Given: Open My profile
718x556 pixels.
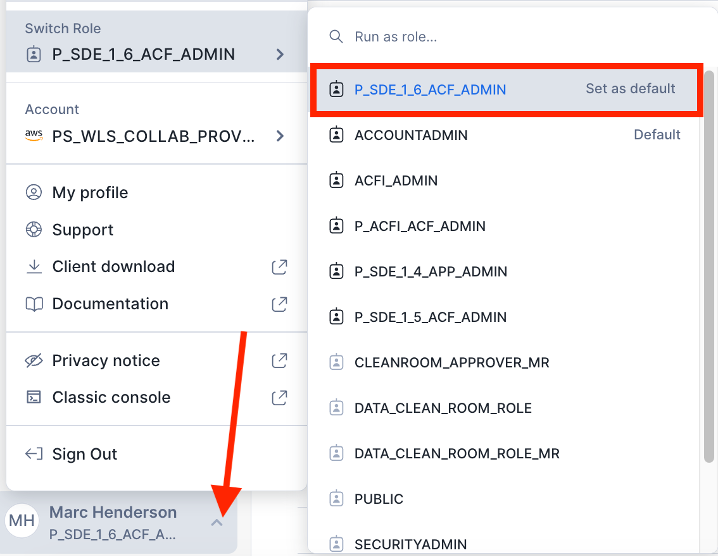Looking at the screenshot, I should [x=156, y=192].
